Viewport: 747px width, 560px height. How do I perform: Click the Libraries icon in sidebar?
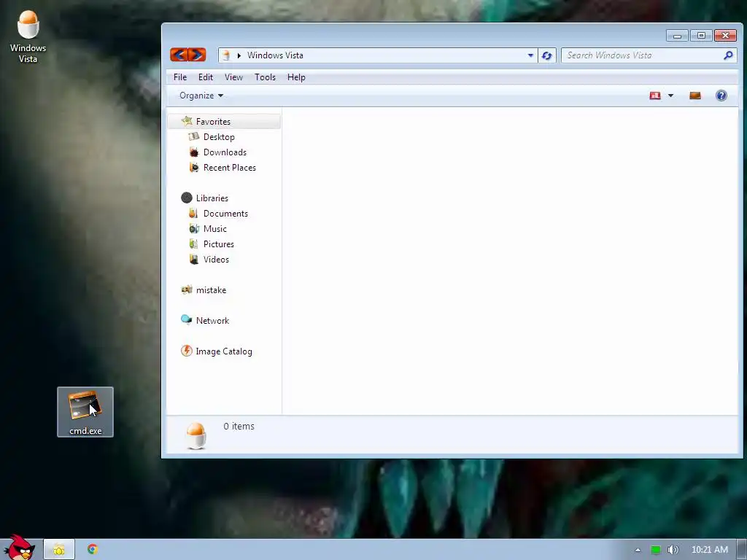tap(187, 198)
